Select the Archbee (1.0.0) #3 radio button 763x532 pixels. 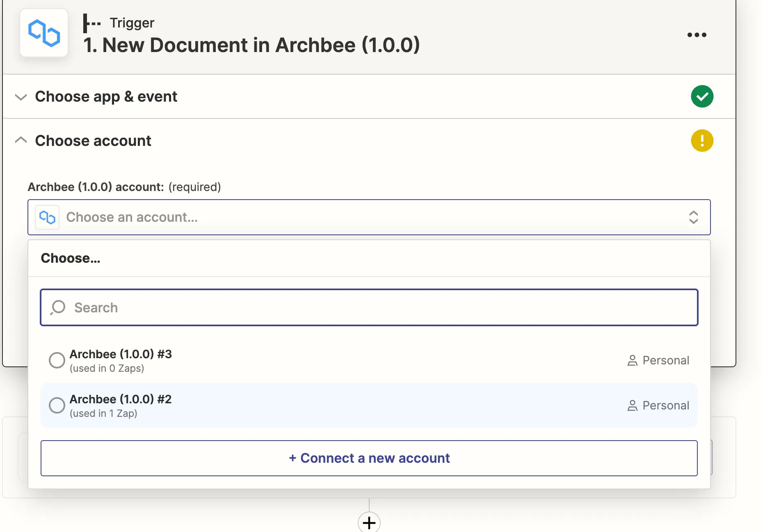[x=57, y=360]
